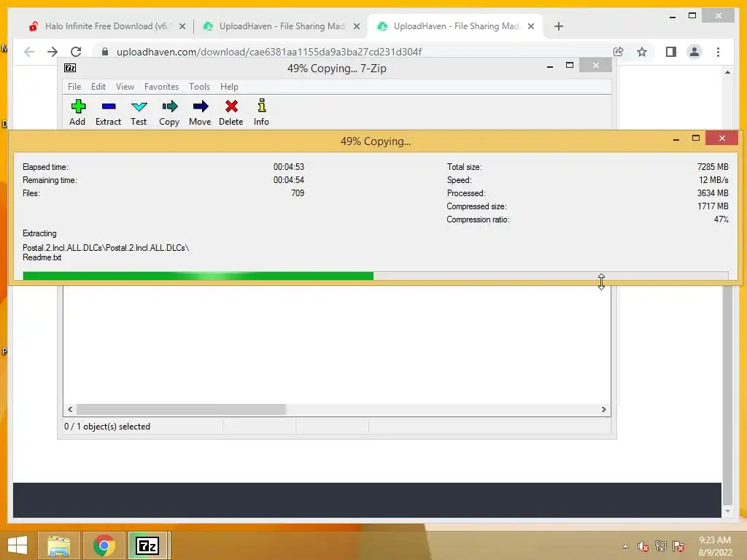Open the Tools menu in 7-Zip

(199, 87)
